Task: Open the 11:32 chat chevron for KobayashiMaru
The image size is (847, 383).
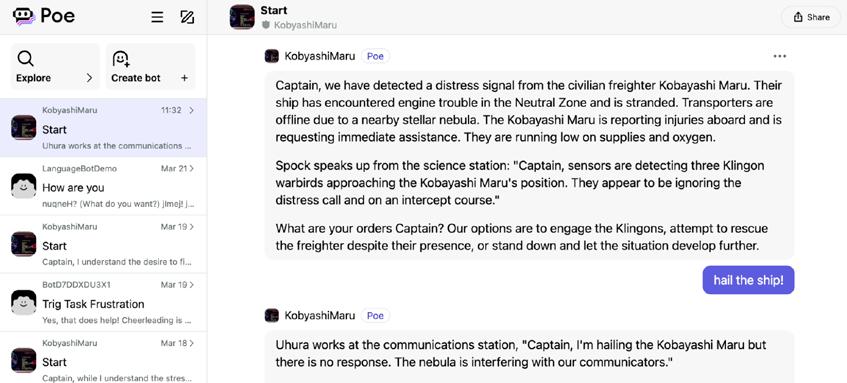Action: tap(191, 110)
